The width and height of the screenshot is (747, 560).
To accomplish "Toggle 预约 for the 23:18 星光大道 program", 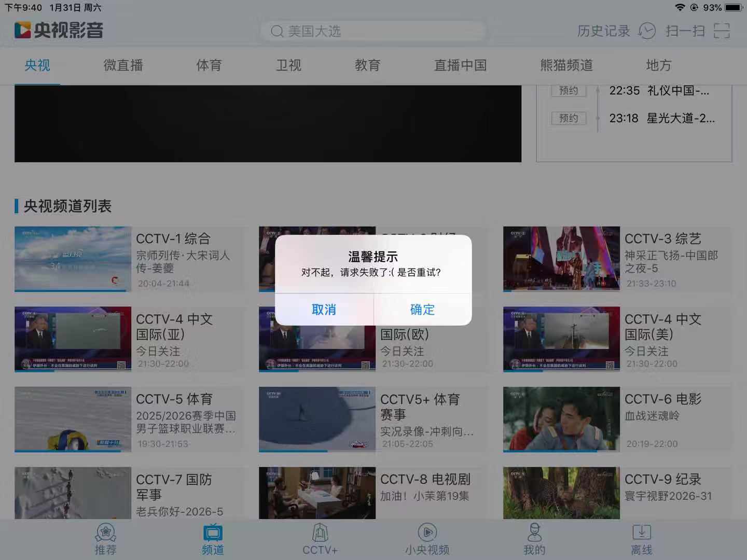I will click(x=569, y=118).
